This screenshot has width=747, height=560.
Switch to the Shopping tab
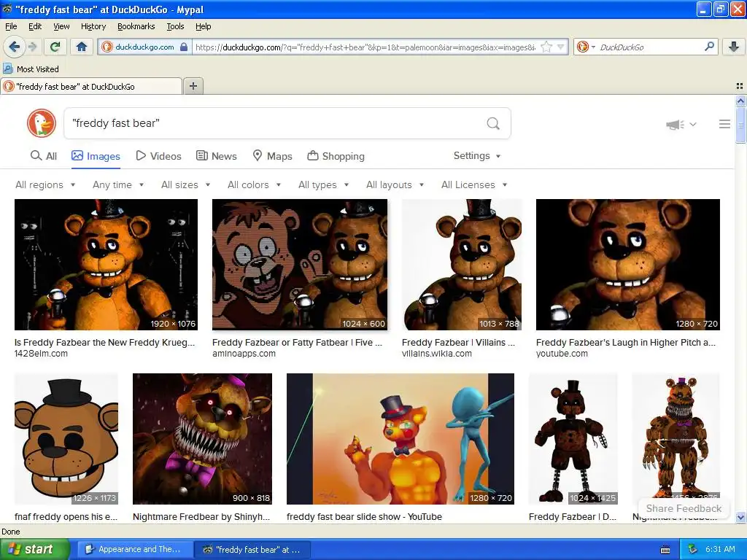pyautogui.click(x=336, y=156)
